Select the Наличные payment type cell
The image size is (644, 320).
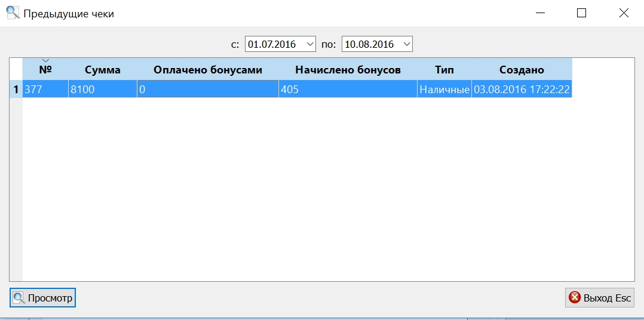pos(444,90)
